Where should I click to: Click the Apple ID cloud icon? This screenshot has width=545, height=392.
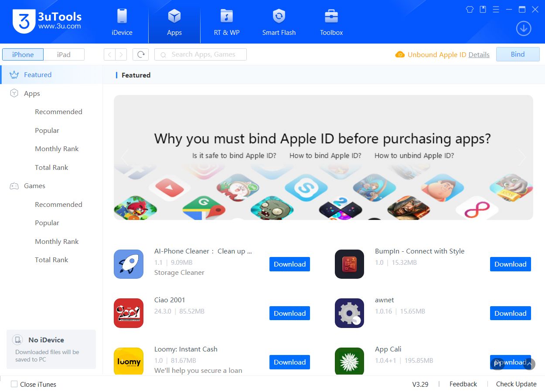(x=400, y=54)
